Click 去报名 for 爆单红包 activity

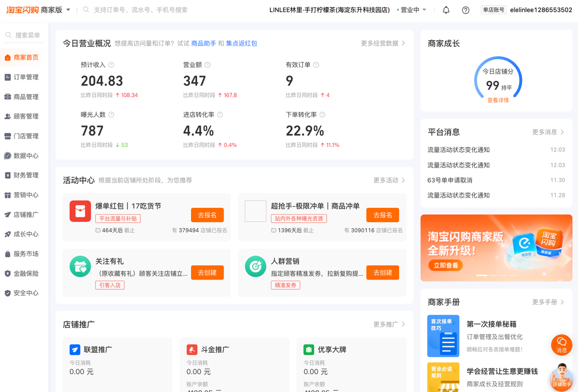(207, 215)
